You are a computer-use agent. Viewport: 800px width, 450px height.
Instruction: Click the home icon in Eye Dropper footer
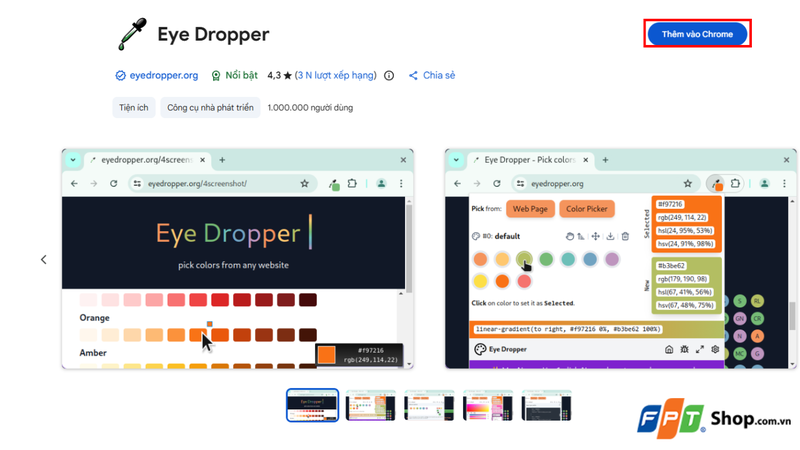tap(669, 349)
